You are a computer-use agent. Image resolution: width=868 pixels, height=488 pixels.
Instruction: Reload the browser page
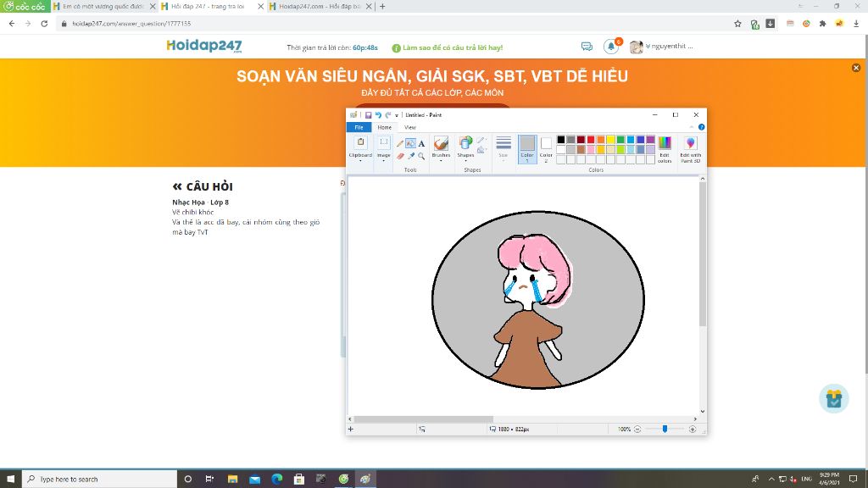(44, 24)
